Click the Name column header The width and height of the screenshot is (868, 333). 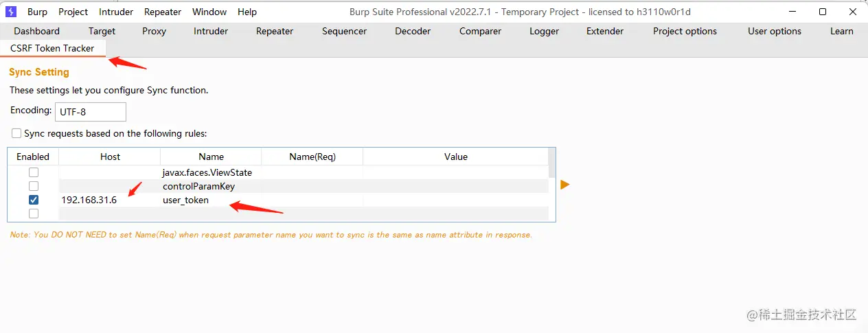(211, 157)
